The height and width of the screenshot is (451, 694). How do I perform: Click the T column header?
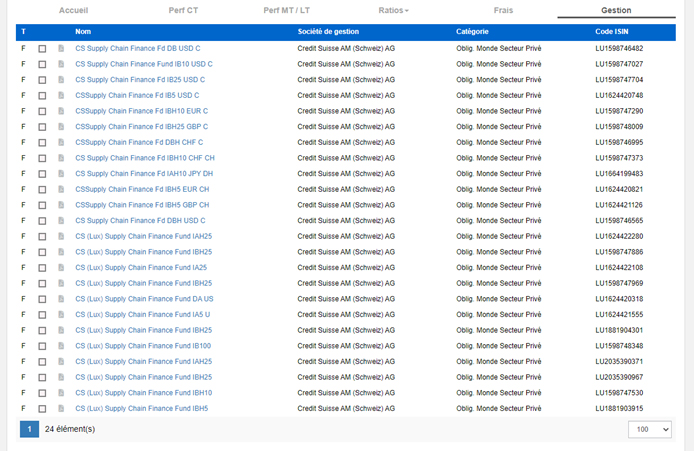23,31
